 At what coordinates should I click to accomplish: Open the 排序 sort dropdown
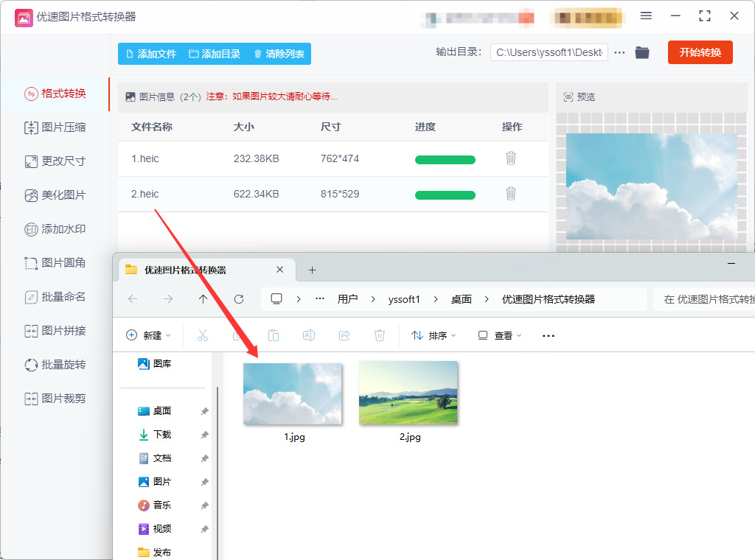434,335
